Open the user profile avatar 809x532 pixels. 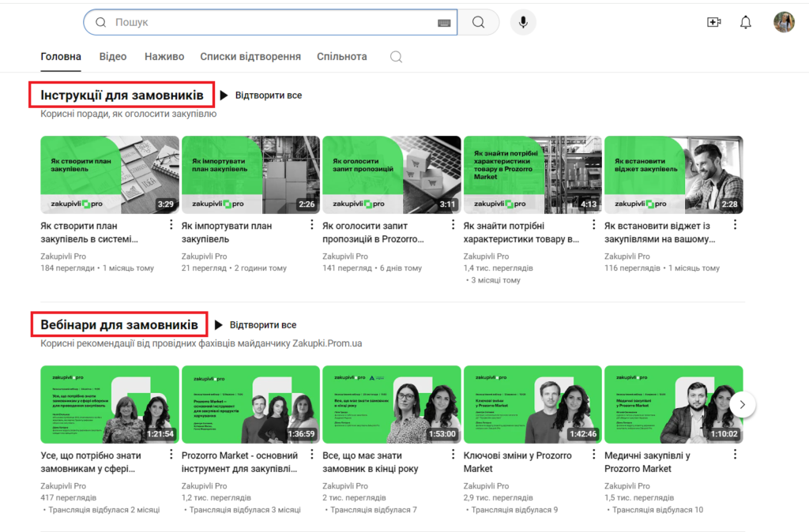(x=784, y=22)
